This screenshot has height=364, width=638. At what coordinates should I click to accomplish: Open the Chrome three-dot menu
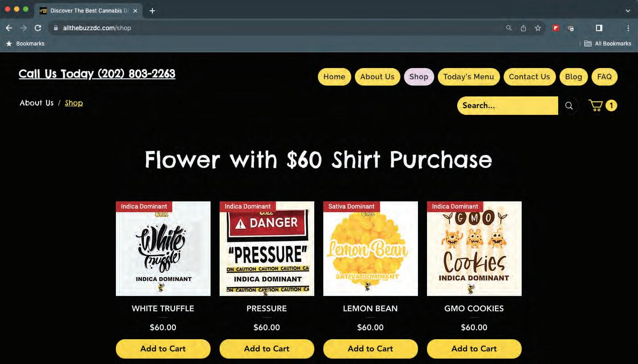pos(628,28)
